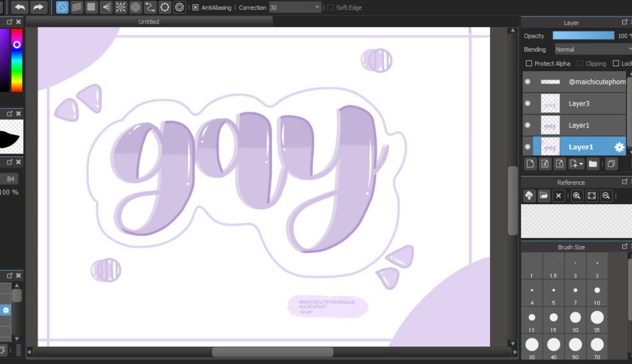Enable the vanishing point snap guide
Image resolution: width=632 pixels, height=364 pixels.
tap(106, 7)
